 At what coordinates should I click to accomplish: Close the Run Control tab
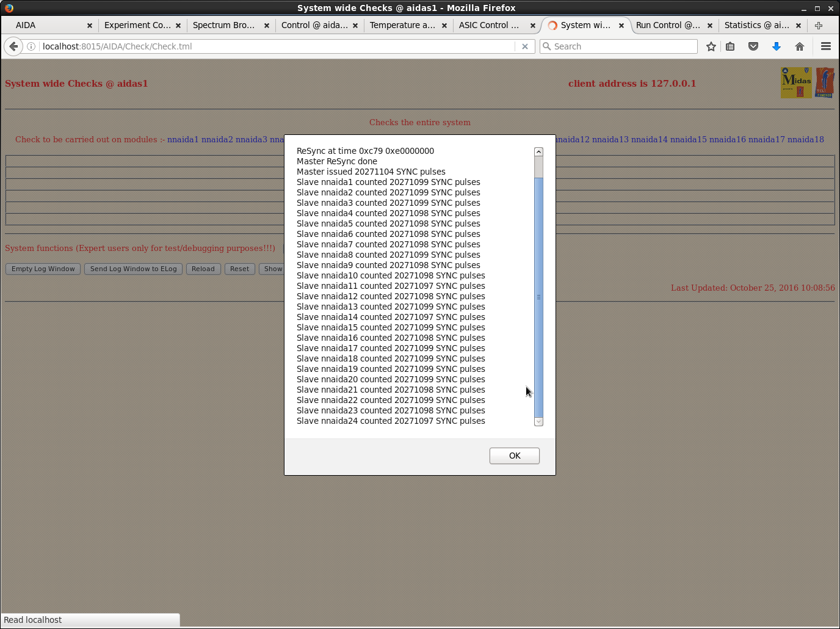[x=710, y=26]
